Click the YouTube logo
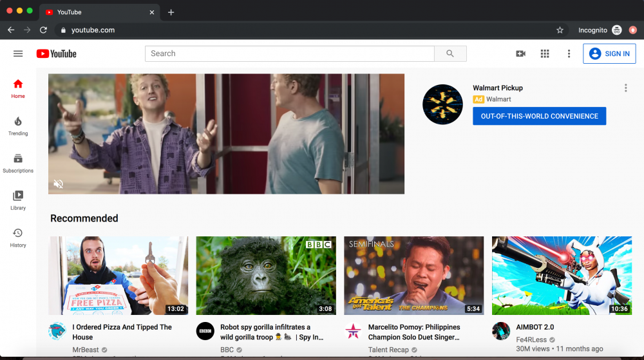The height and width of the screenshot is (360, 644). [57, 53]
